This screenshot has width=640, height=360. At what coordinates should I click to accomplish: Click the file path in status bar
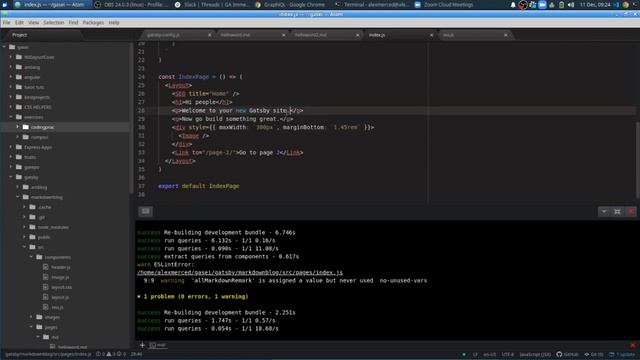click(x=49, y=354)
